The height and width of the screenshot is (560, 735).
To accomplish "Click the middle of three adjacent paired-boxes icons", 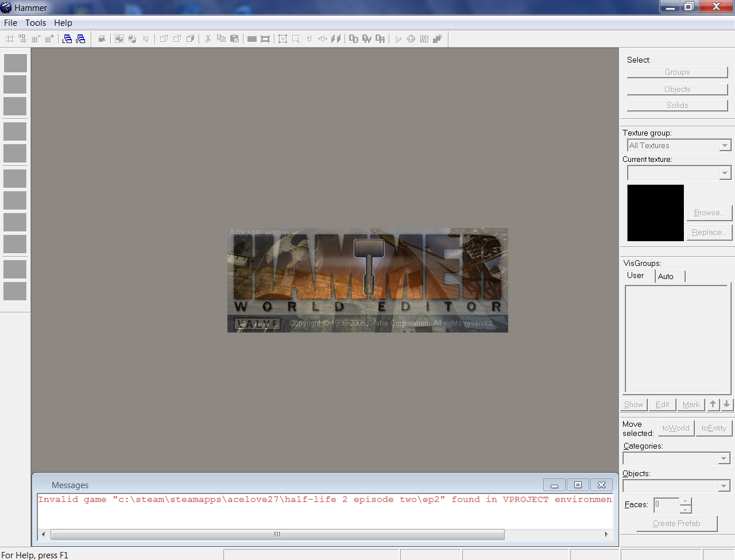I will point(367,39).
